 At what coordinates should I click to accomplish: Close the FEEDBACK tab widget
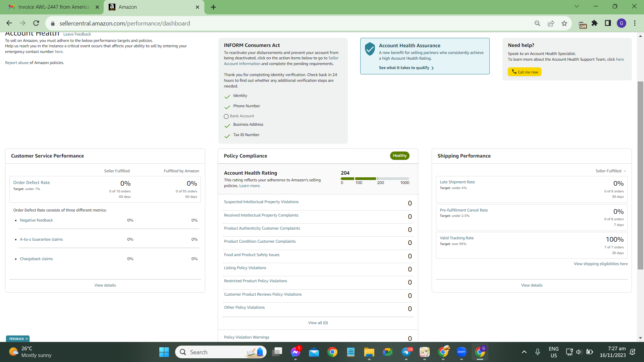(26, 339)
